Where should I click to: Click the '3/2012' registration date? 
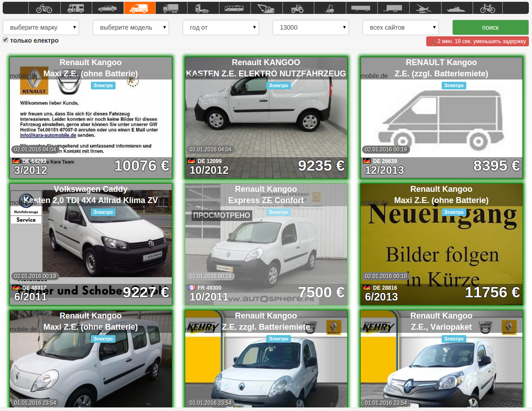point(31,170)
